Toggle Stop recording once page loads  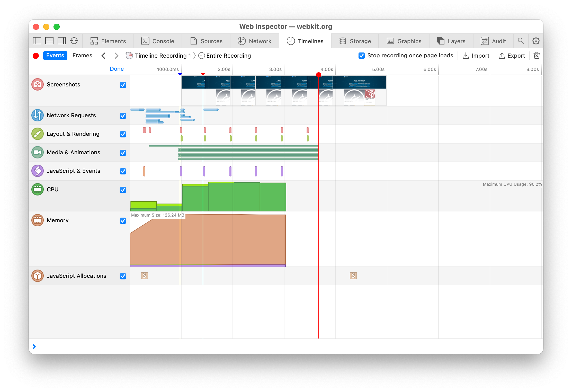point(362,56)
